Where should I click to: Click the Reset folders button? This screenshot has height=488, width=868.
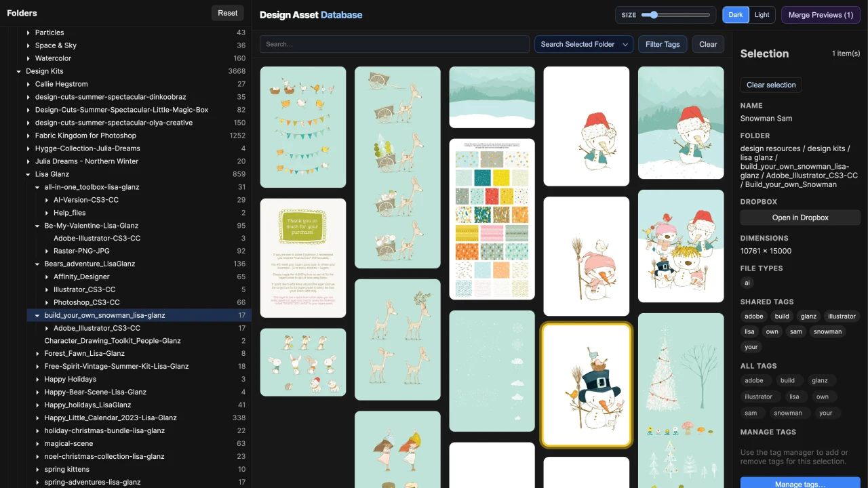(228, 13)
